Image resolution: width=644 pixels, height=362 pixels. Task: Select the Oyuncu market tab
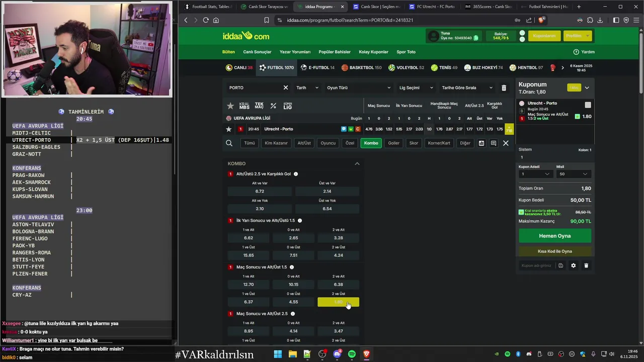tap(328, 143)
